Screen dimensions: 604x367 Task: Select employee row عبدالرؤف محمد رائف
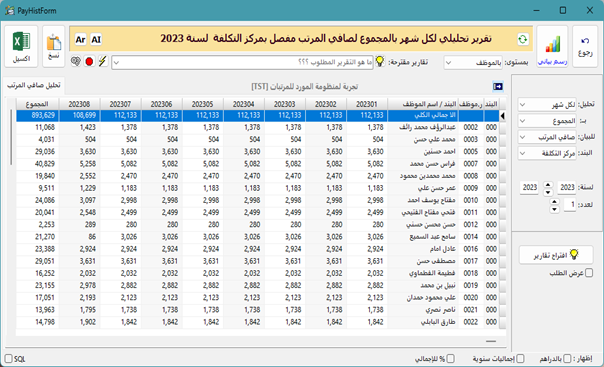coord(257,127)
